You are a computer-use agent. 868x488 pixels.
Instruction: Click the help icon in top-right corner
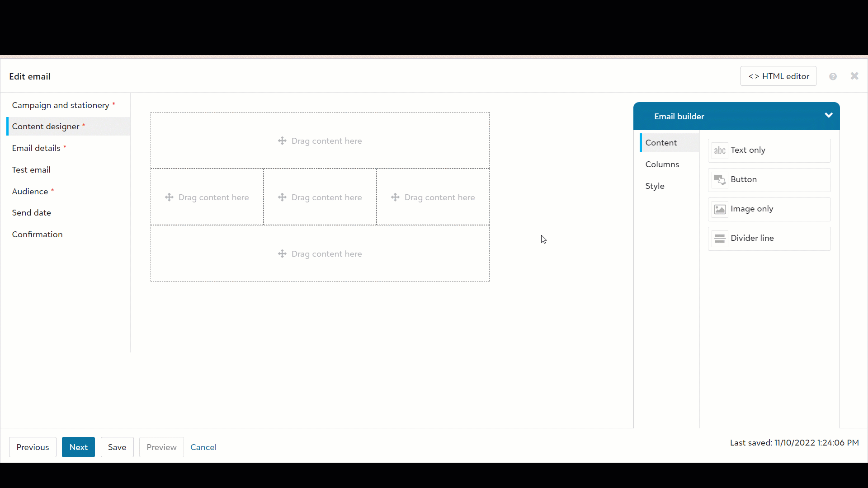833,76
